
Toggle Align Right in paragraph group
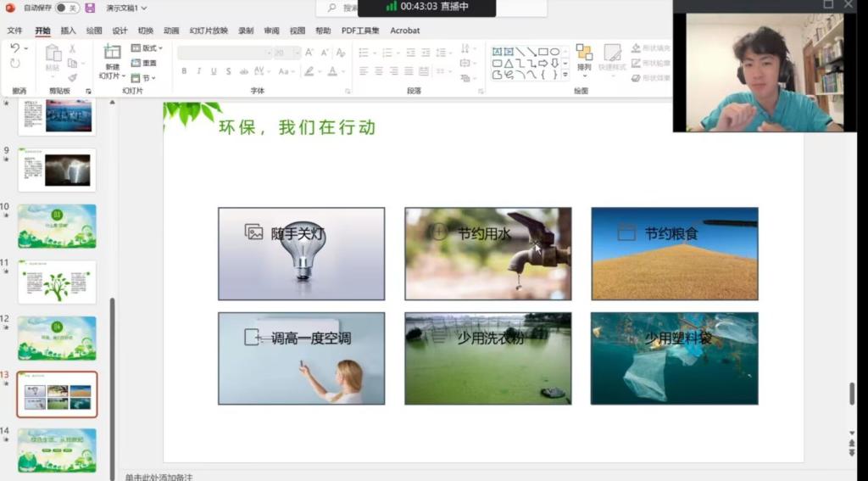(x=393, y=71)
